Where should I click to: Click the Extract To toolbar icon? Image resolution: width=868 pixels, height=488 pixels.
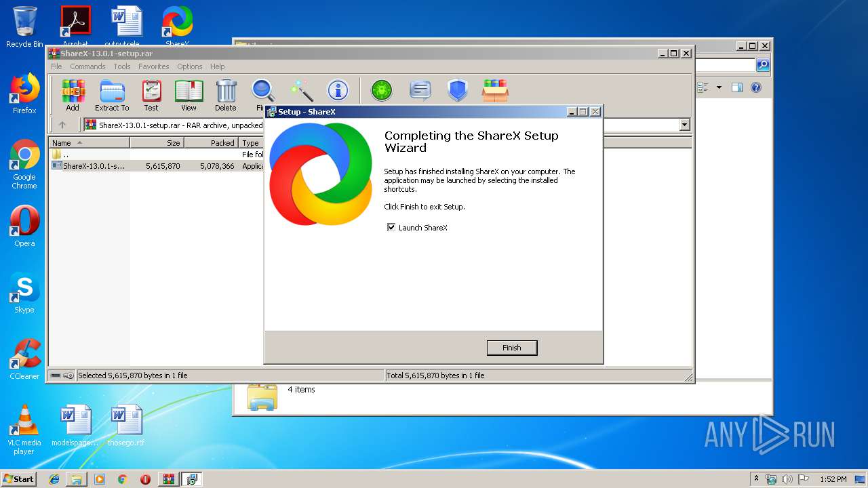[x=112, y=95]
